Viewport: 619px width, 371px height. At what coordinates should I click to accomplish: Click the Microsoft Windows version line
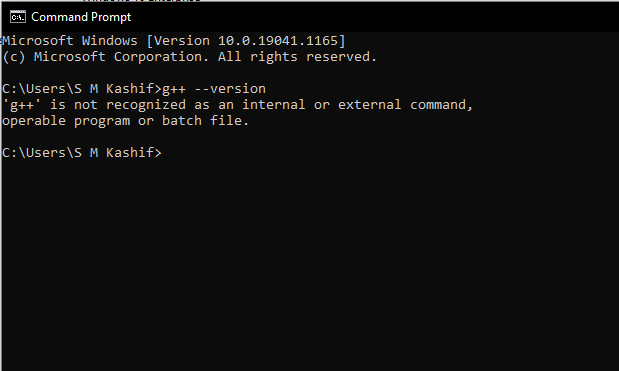[174, 41]
